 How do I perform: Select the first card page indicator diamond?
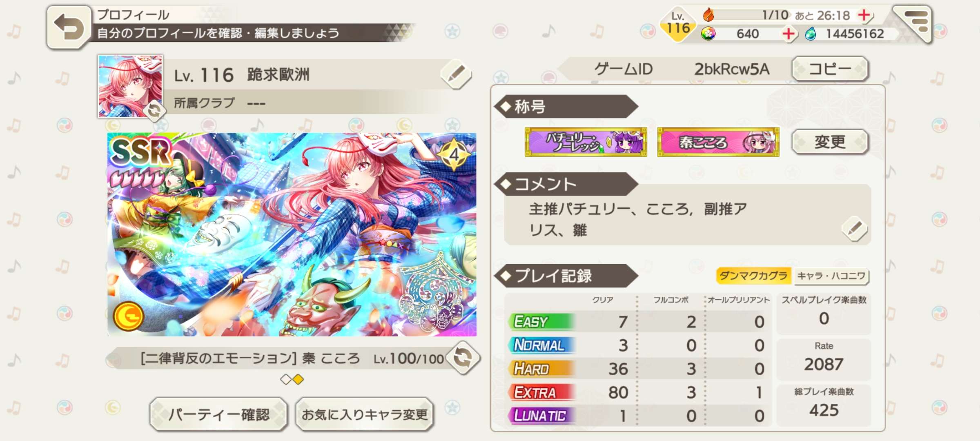click(286, 380)
